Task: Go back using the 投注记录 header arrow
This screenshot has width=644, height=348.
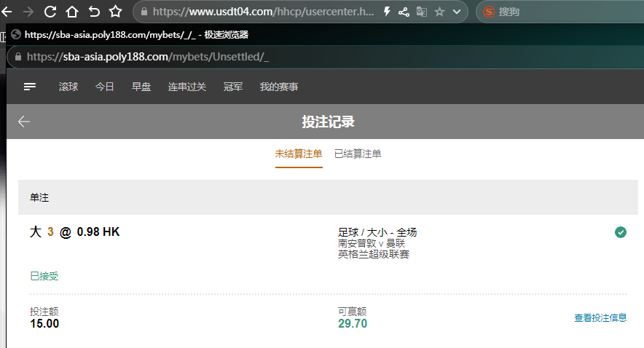Action: point(24,122)
